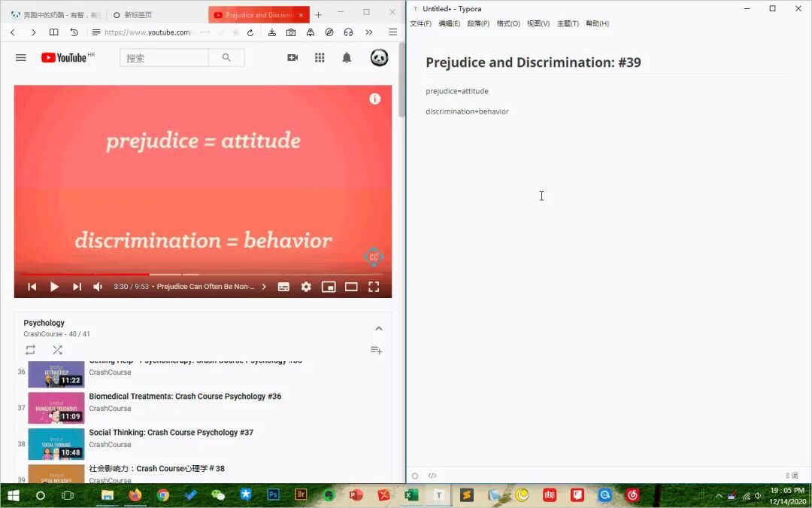
Task: Open WeChat from the taskbar
Action: [218, 495]
